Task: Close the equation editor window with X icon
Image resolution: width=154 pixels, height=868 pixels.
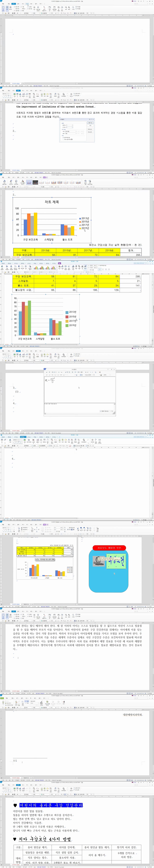Action: [x=114, y=369]
